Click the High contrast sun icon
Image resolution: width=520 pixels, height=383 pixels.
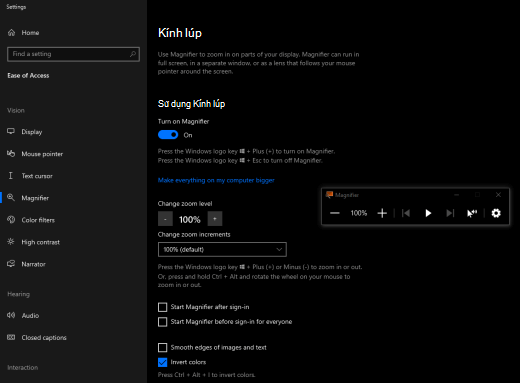tap(11, 242)
